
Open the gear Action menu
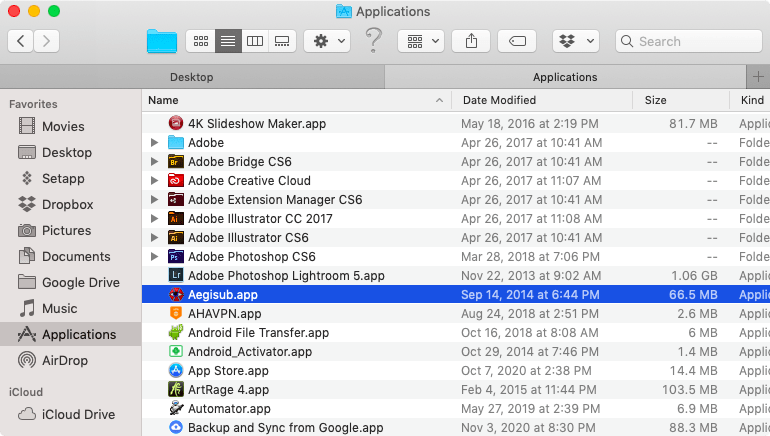tap(327, 41)
